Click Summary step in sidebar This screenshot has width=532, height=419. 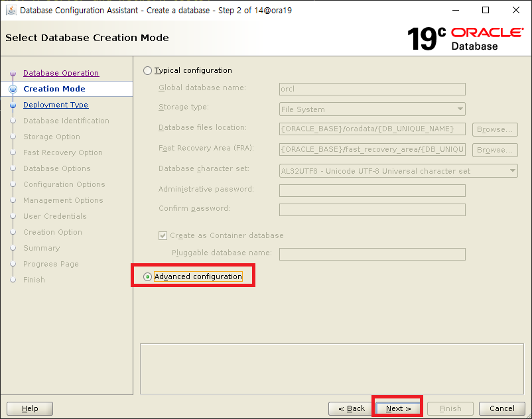pos(41,248)
